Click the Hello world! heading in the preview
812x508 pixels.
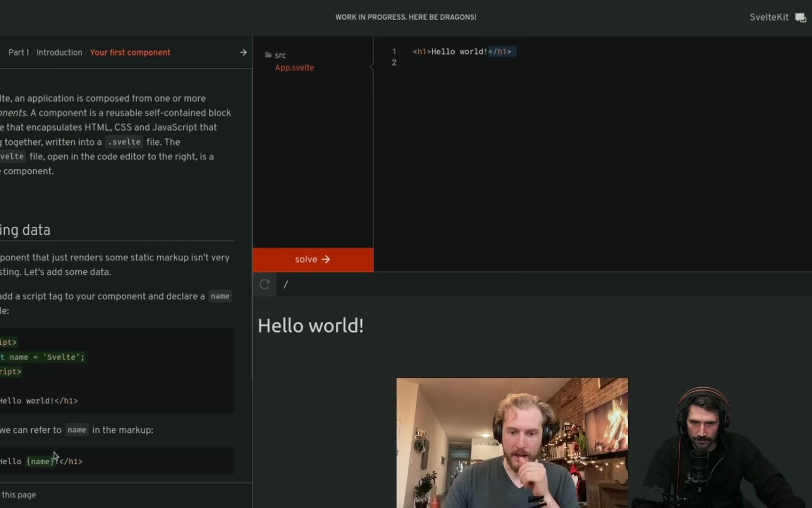coord(311,325)
